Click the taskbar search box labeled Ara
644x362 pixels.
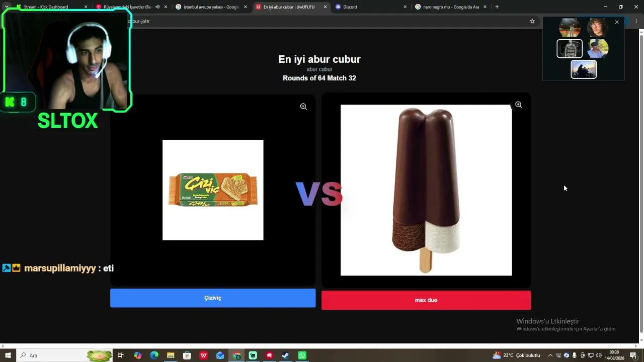pos(64,355)
